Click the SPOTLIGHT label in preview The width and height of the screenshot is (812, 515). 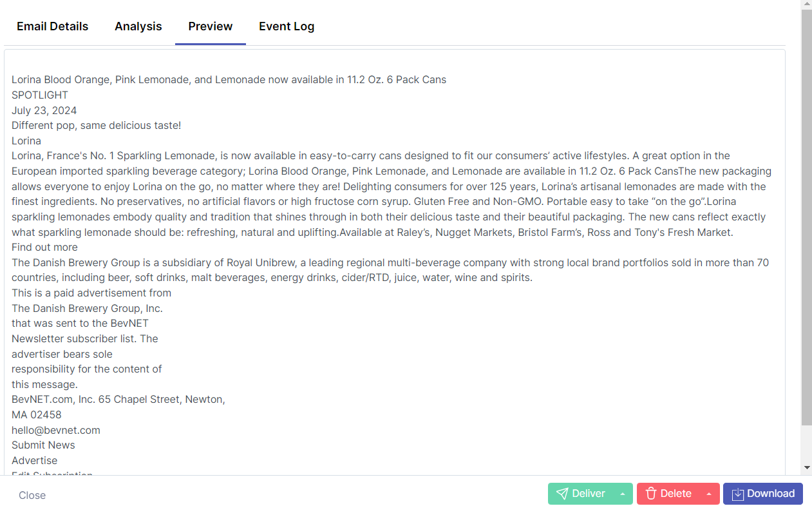[x=40, y=95]
